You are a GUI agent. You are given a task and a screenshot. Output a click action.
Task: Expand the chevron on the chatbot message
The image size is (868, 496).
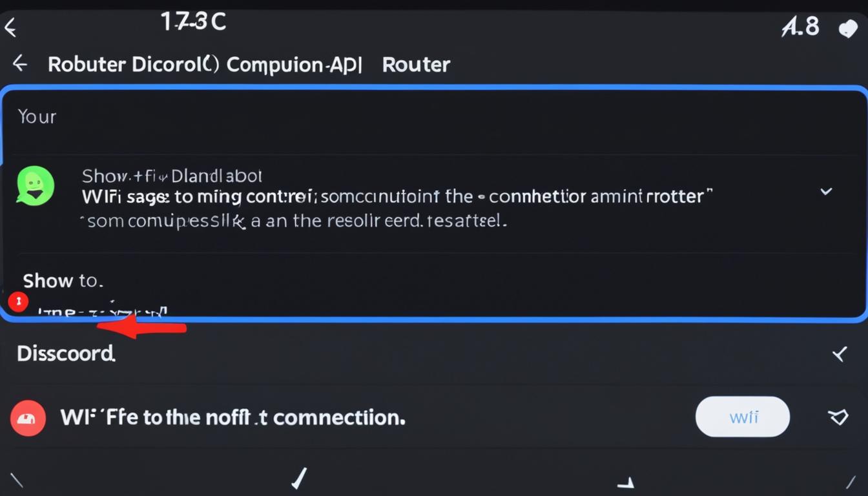tap(826, 191)
